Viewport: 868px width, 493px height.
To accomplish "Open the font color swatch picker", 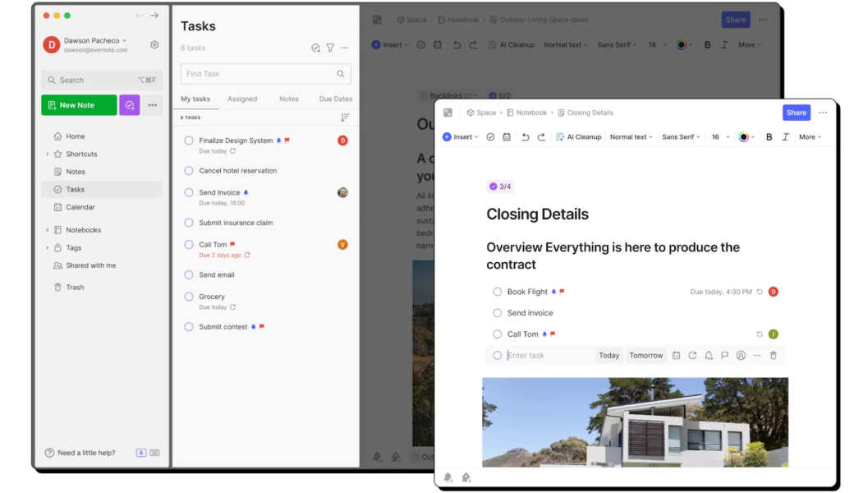I will [743, 136].
